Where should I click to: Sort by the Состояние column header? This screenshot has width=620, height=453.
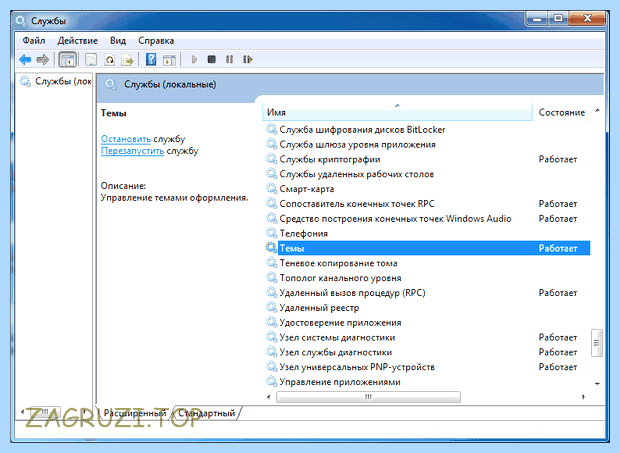[561, 112]
